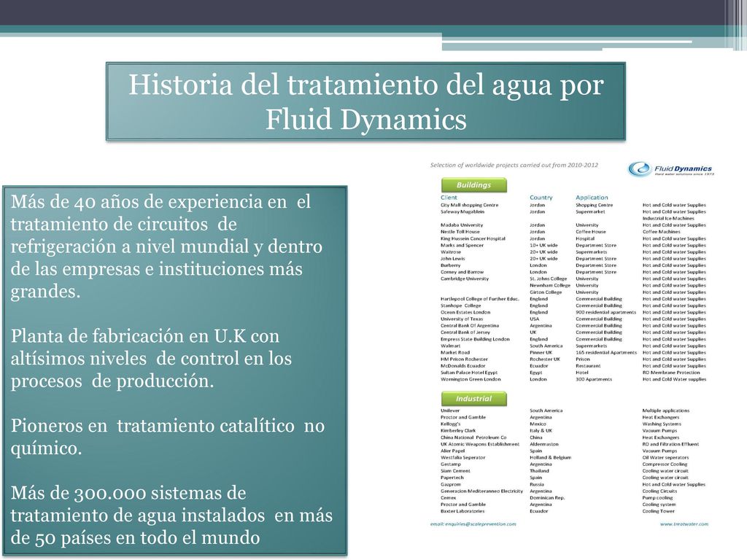Click 'Unilever' industrial client row
Viewport: 747px width, 560px height.
[x=449, y=411]
